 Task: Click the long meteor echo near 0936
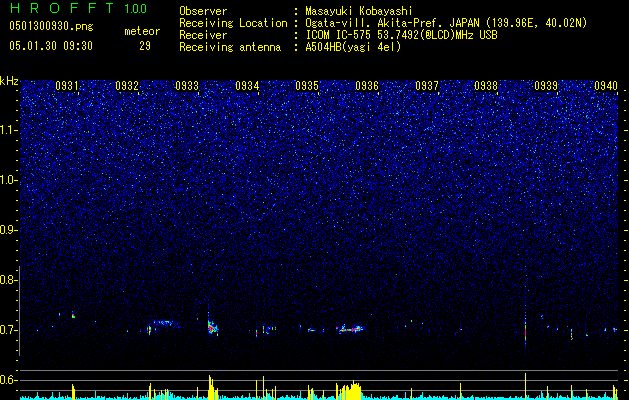tap(350, 329)
